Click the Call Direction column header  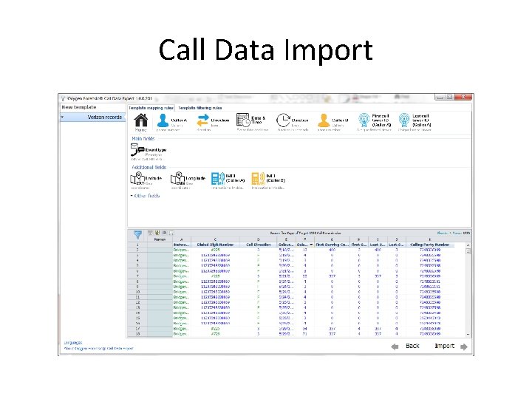coord(258,245)
